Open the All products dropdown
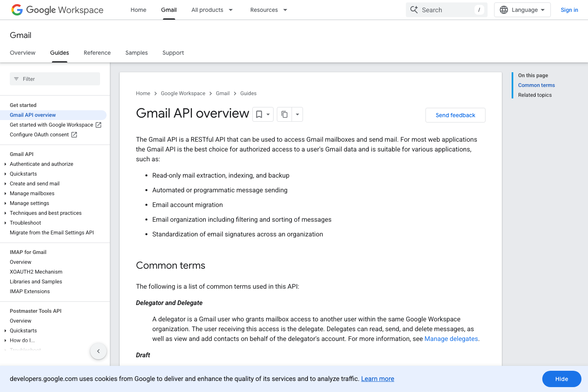 pyautogui.click(x=212, y=10)
